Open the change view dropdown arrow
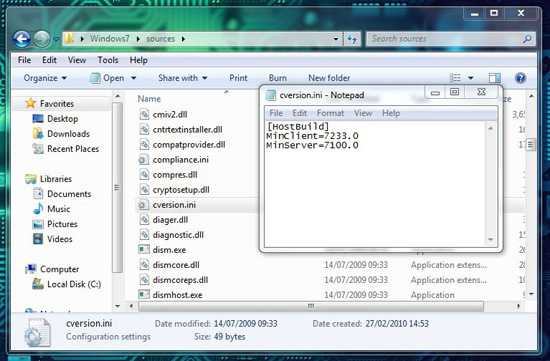550x361 pixels. [471, 78]
